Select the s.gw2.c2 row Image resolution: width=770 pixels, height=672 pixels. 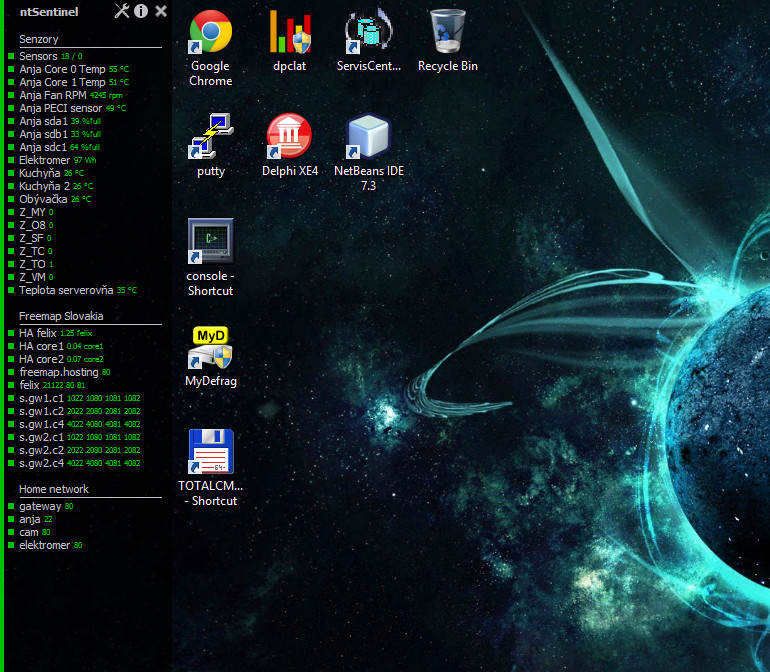(74, 450)
